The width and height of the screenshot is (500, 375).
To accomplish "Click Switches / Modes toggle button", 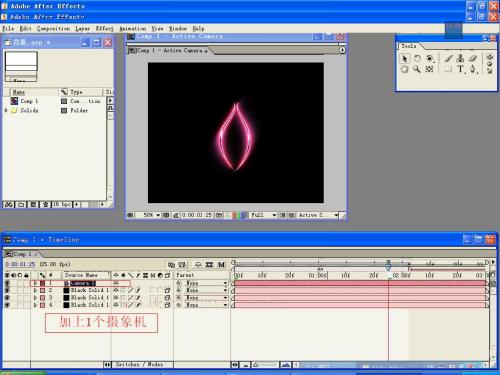I will coord(139,365).
